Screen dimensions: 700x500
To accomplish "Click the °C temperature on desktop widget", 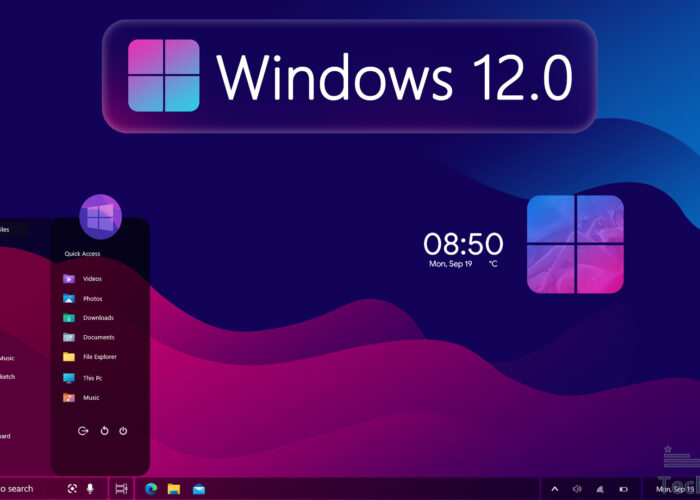I will 493,264.
